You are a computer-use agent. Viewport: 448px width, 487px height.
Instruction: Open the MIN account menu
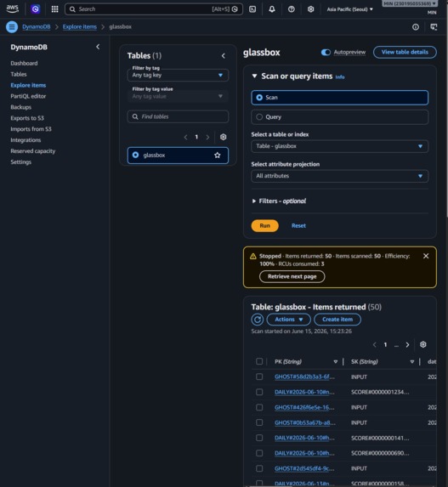click(x=410, y=3)
